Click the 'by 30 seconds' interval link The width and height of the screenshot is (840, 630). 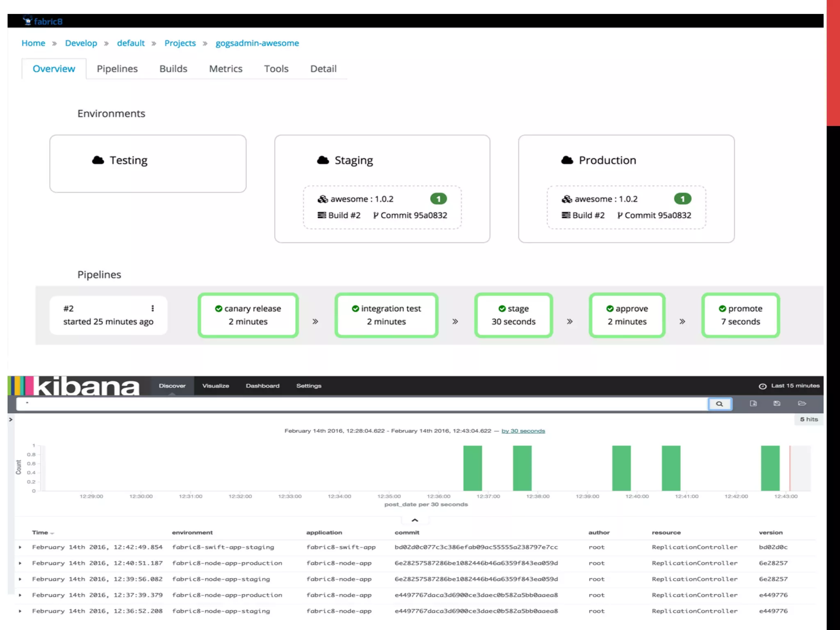point(523,431)
